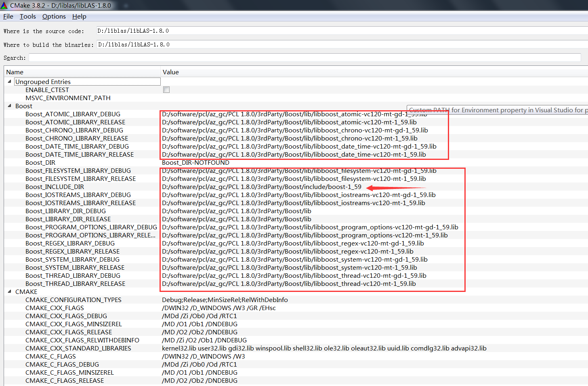This screenshot has height=386, width=588.
Task: Select Boost_DATE_TIME_LIBRARY_DEBUG entry
Action: coord(77,146)
